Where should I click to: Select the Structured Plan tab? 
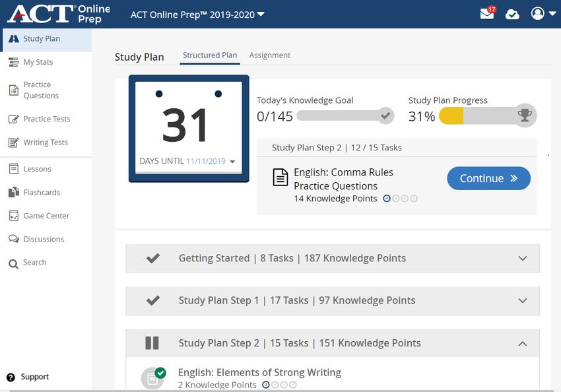(210, 55)
